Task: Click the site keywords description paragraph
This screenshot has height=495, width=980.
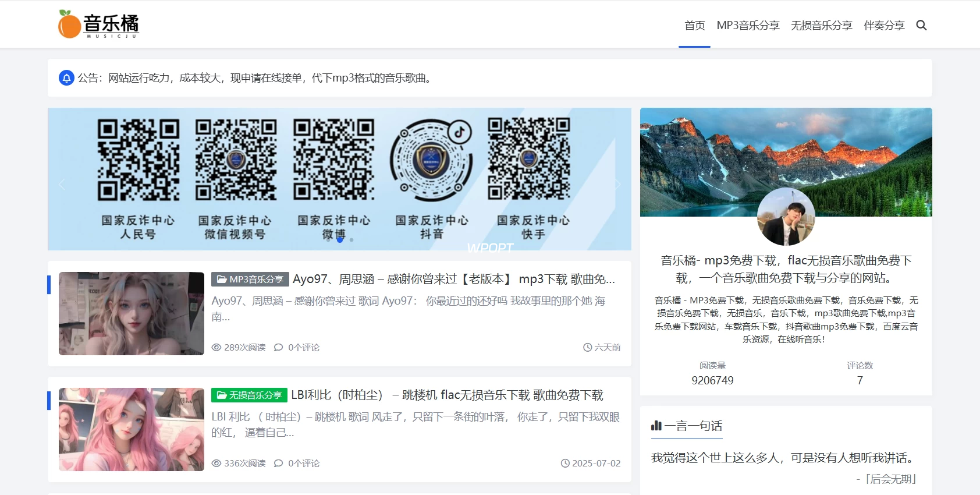Action: (786, 320)
